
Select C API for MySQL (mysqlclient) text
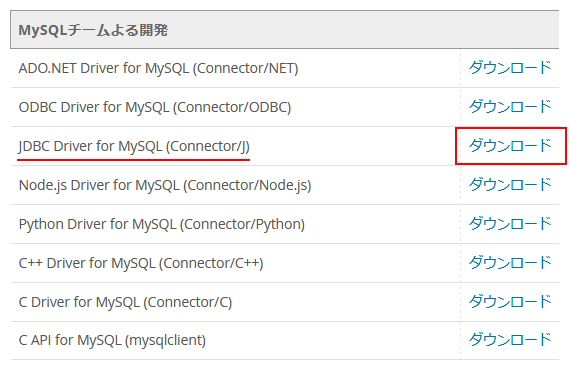[x=112, y=341]
